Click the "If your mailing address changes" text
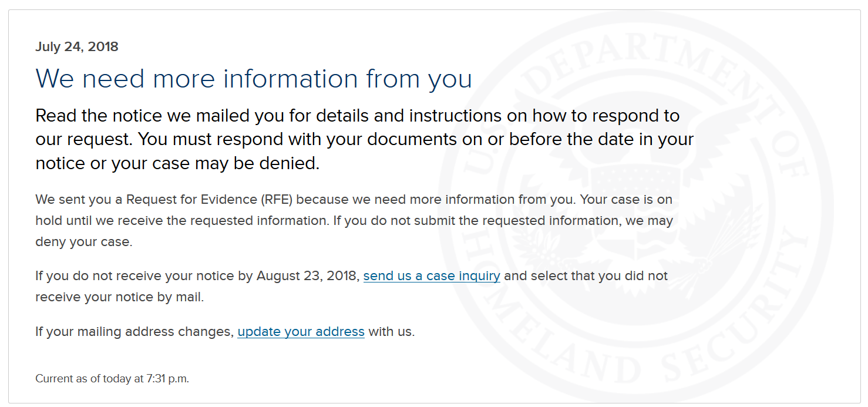 coord(134,331)
